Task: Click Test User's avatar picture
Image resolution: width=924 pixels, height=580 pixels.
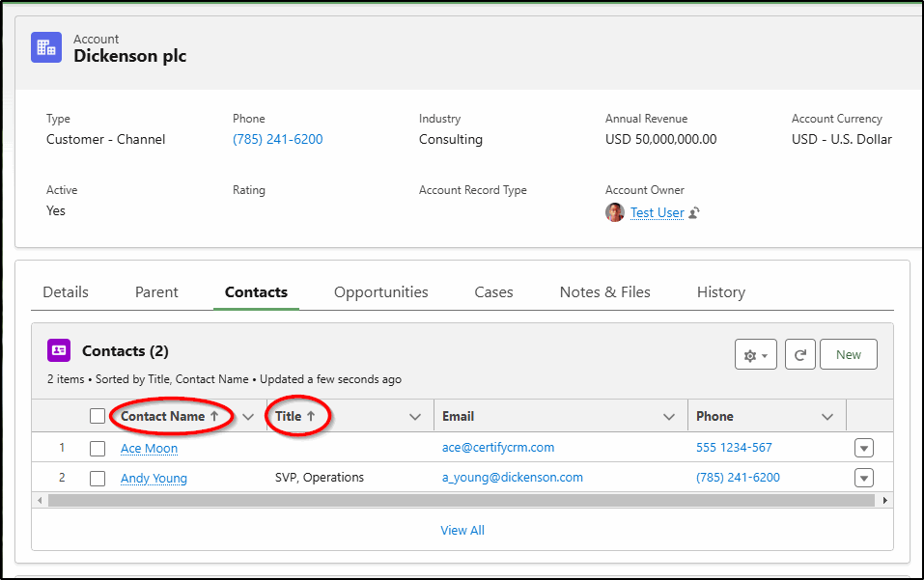Action: 615,212
